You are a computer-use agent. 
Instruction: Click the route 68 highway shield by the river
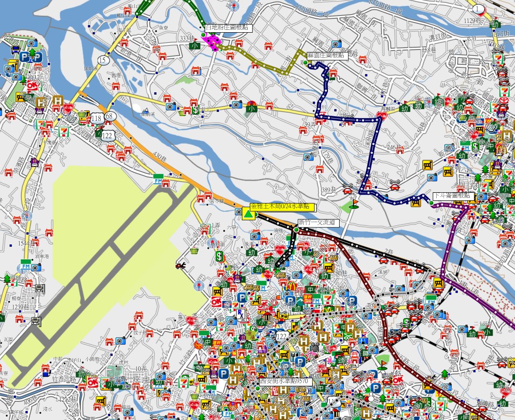tap(110, 115)
